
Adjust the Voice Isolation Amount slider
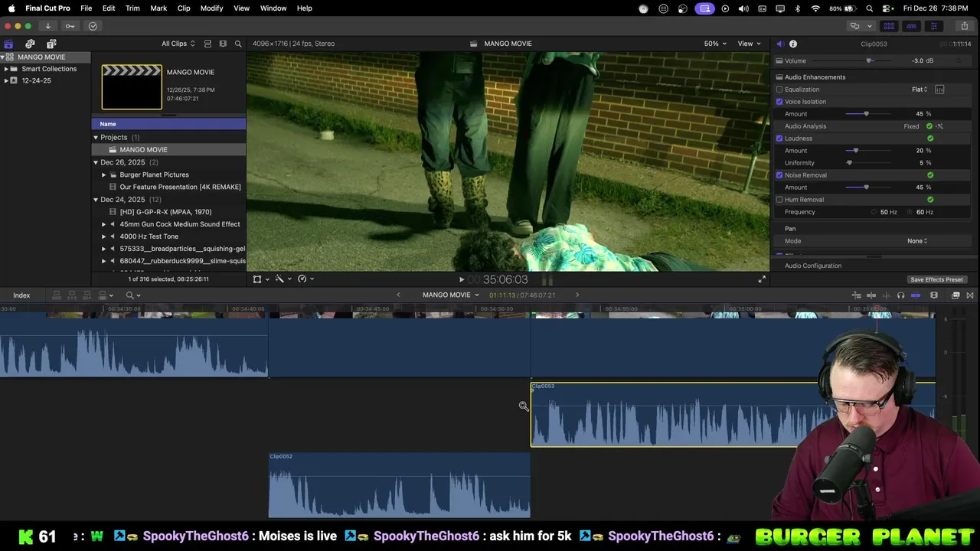tap(866, 114)
